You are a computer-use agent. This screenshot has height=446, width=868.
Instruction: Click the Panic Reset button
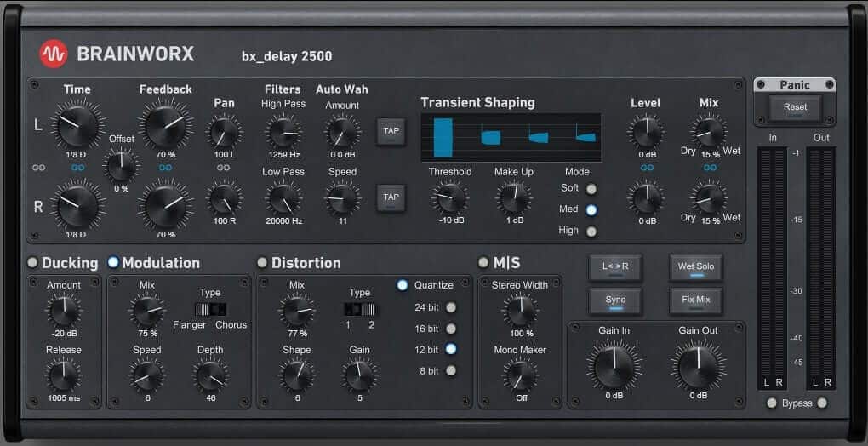click(x=795, y=108)
